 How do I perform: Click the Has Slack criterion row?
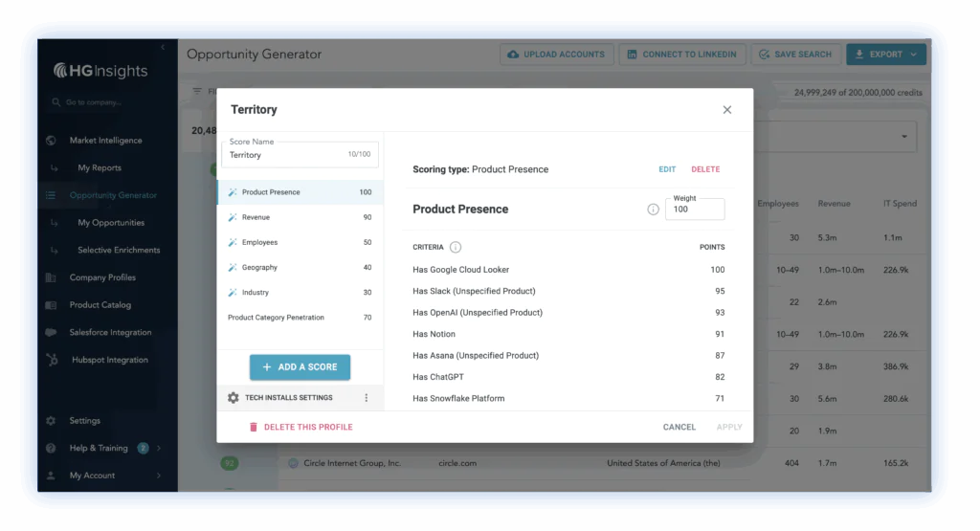[x=568, y=291]
